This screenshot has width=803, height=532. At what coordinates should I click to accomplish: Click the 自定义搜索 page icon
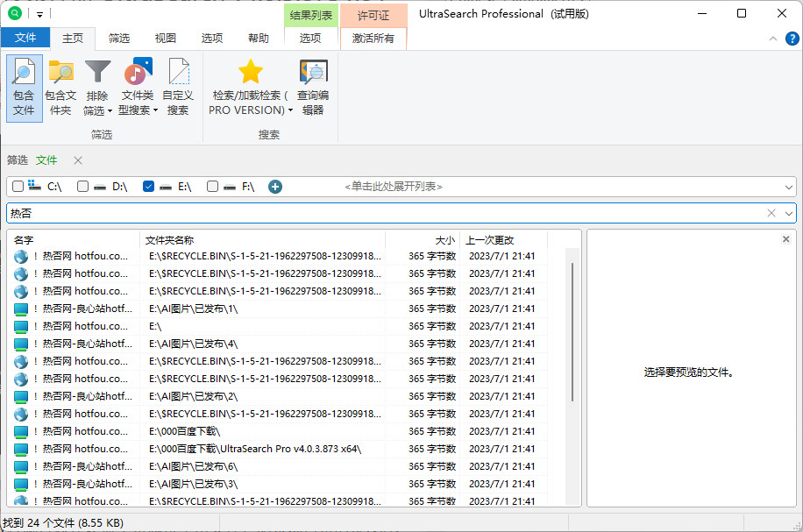[179, 72]
